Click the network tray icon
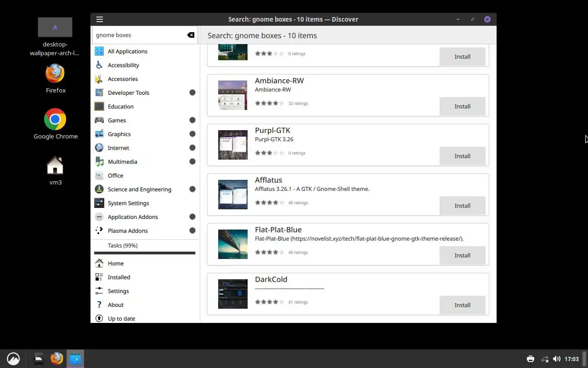 pyautogui.click(x=545, y=359)
